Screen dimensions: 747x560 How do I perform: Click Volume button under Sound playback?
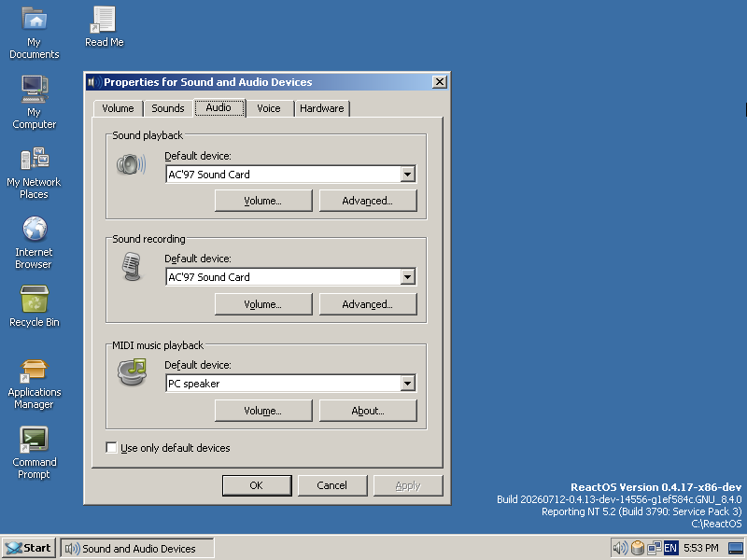263,201
